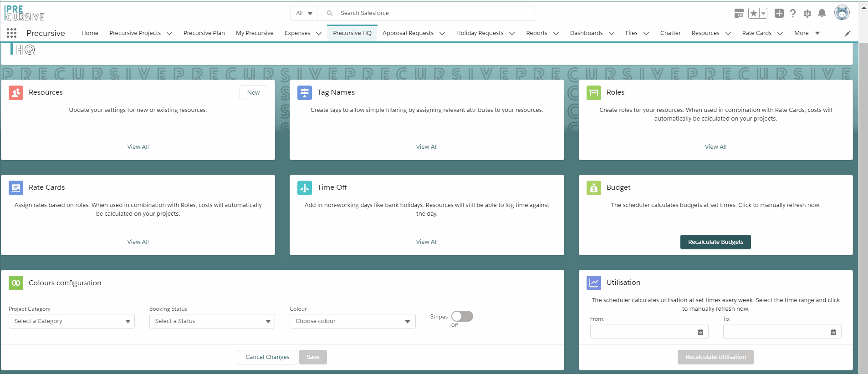Click the Utilisation To date field
Image resolution: width=868 pixels, height=374 pixels.
tap(782, 332)
